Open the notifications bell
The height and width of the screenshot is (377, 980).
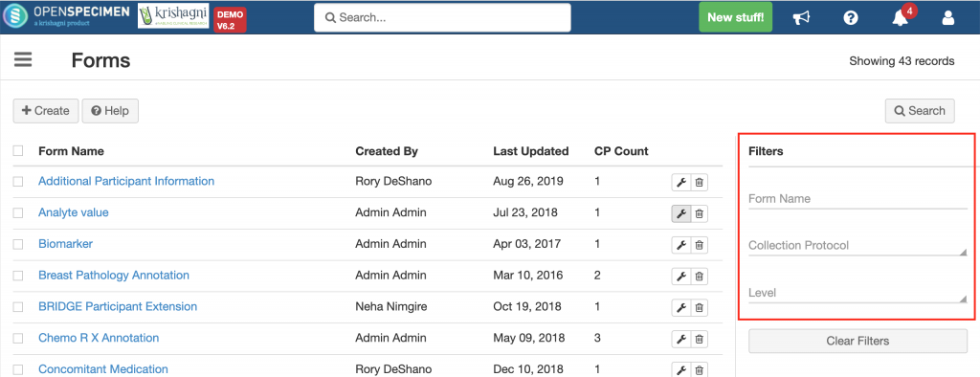click(900, 17)
